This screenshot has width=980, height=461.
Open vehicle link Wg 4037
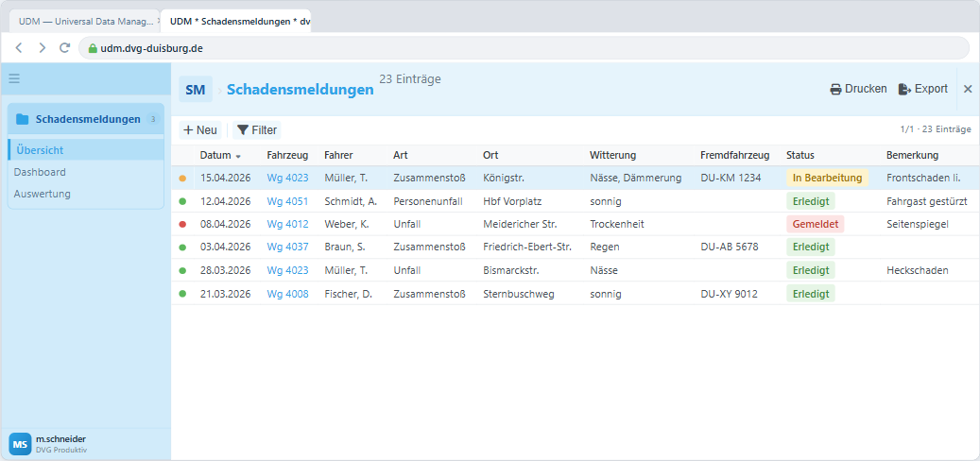tap(287, 248)
